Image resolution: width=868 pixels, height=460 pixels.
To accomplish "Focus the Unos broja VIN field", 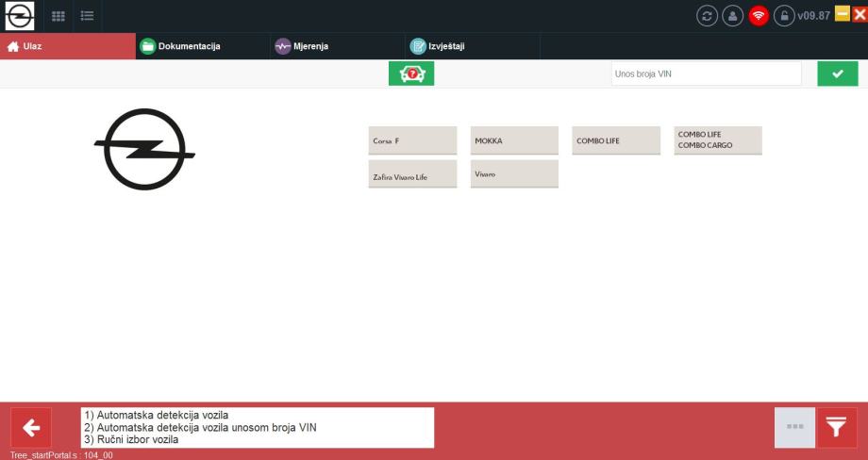I will click(x=707, y=74).
